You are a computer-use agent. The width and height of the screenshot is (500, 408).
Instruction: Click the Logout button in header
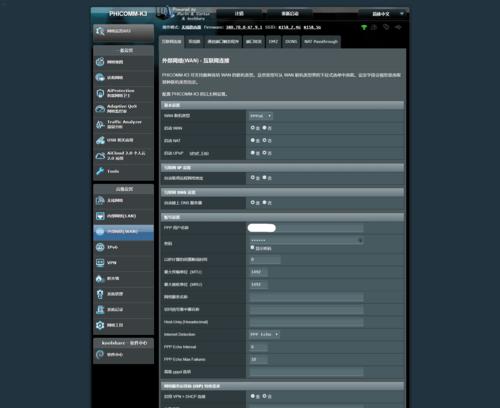pos(239,14)
